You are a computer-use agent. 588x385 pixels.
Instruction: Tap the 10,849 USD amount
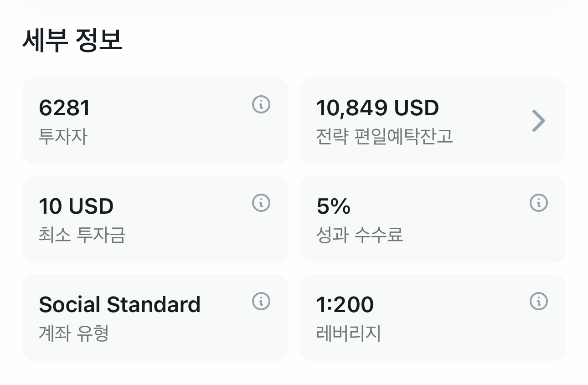point(377,108)
